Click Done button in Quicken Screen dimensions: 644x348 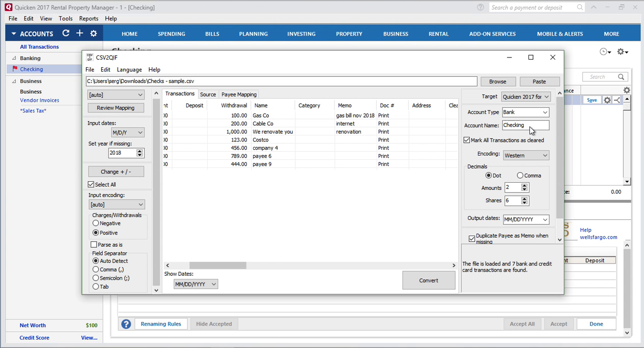coord(596,324)
